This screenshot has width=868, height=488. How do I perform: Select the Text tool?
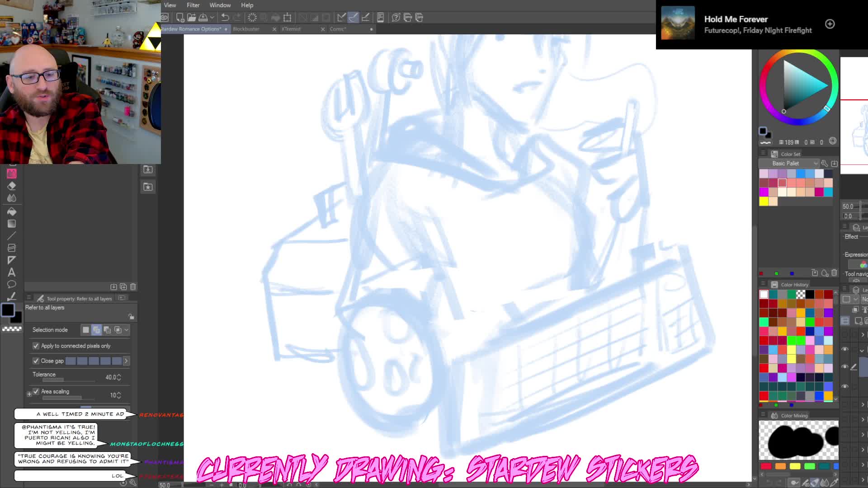point(12,272)
